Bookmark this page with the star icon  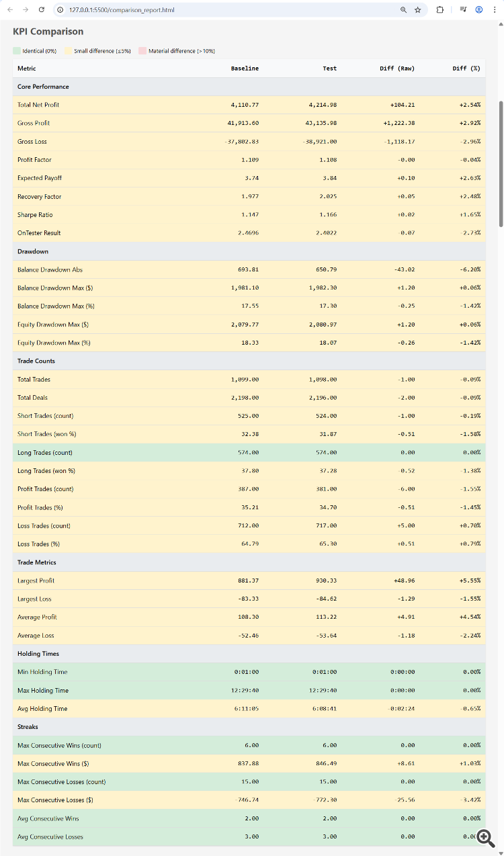[x=418, y=10]
